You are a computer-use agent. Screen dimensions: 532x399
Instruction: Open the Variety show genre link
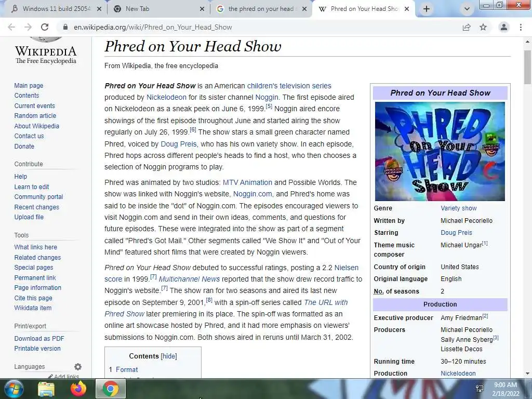[x=459, y=208]
